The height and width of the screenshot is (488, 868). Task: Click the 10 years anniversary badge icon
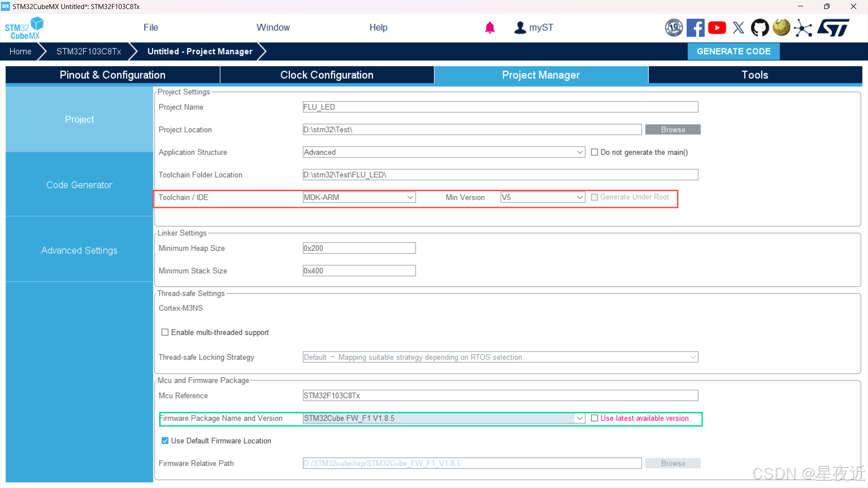[x=674, y=28]
